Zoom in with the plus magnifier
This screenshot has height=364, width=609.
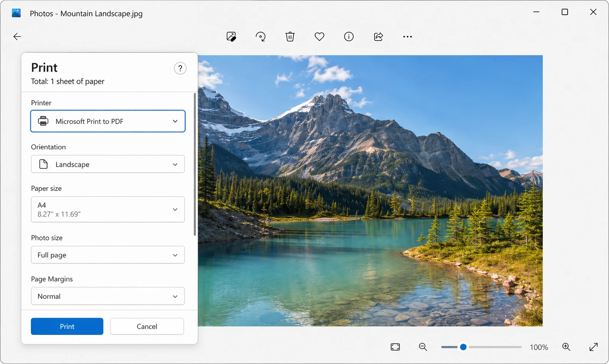(x=566, y=347)
